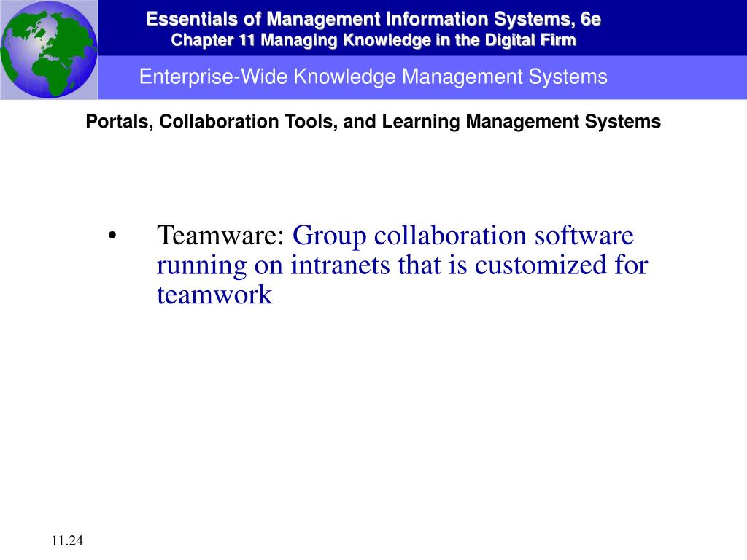Screen dimensions: 747x560
Task: Click the globe image in the header
Action: (x=49, y=50)
